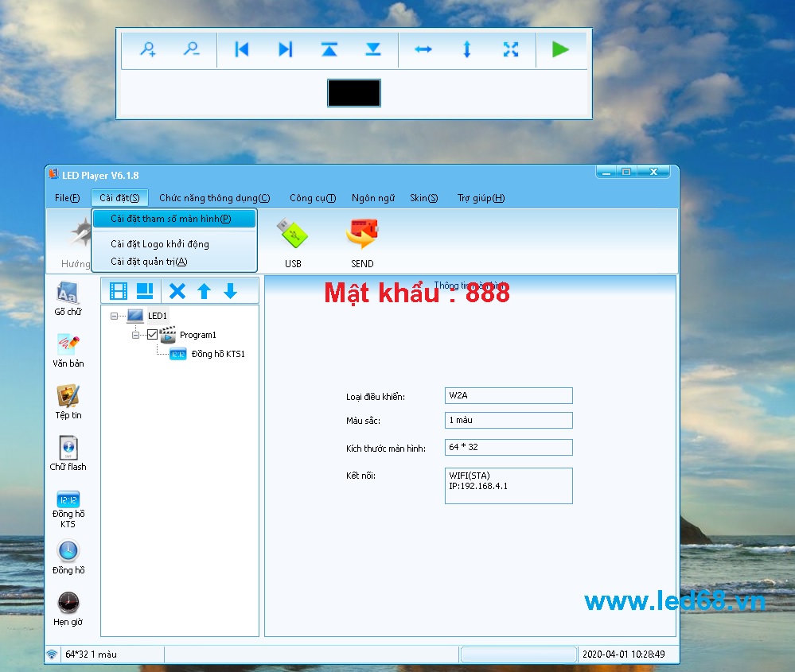Click the SEND icon to transmit data

point(362,233)
